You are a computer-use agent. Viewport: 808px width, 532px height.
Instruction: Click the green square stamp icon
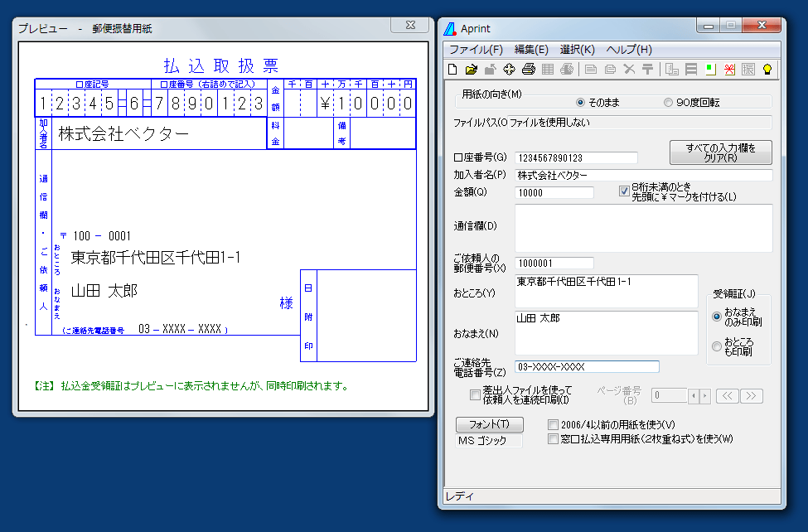coord(710,69)
